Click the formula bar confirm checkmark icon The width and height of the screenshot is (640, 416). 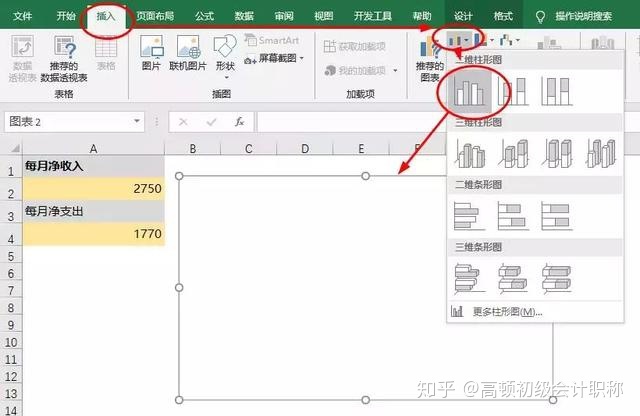point(211,122)
